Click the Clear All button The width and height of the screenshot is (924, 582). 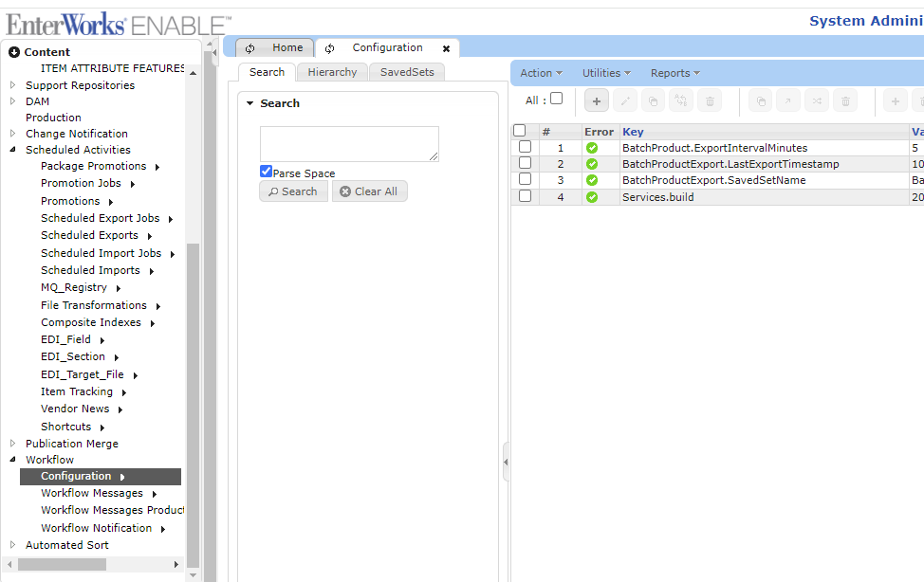tap(369, 191)
